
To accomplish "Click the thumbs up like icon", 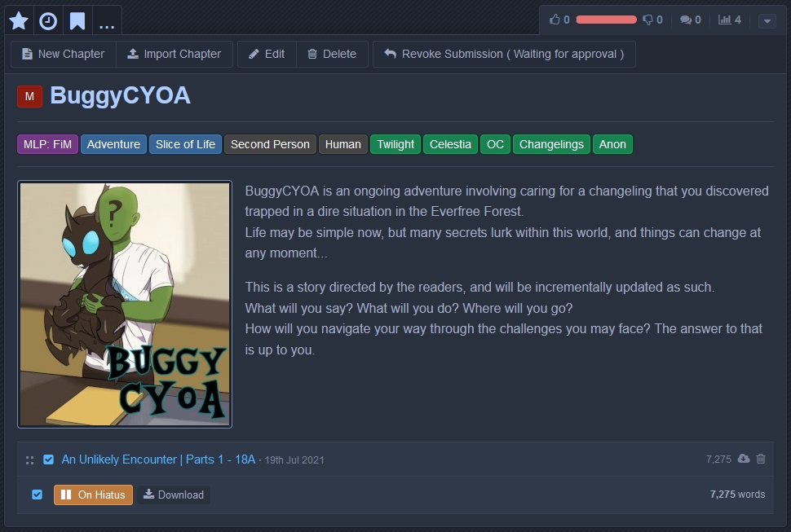I will 555,20.
